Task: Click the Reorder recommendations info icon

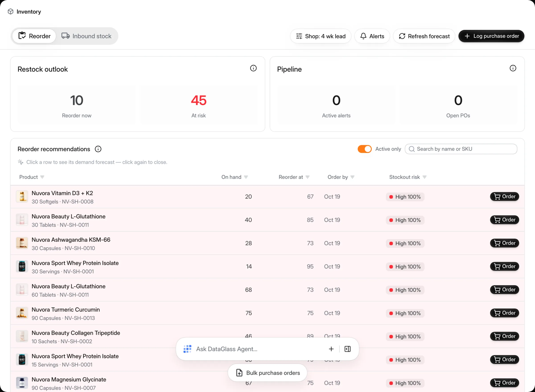Action: tap(98, 149)
